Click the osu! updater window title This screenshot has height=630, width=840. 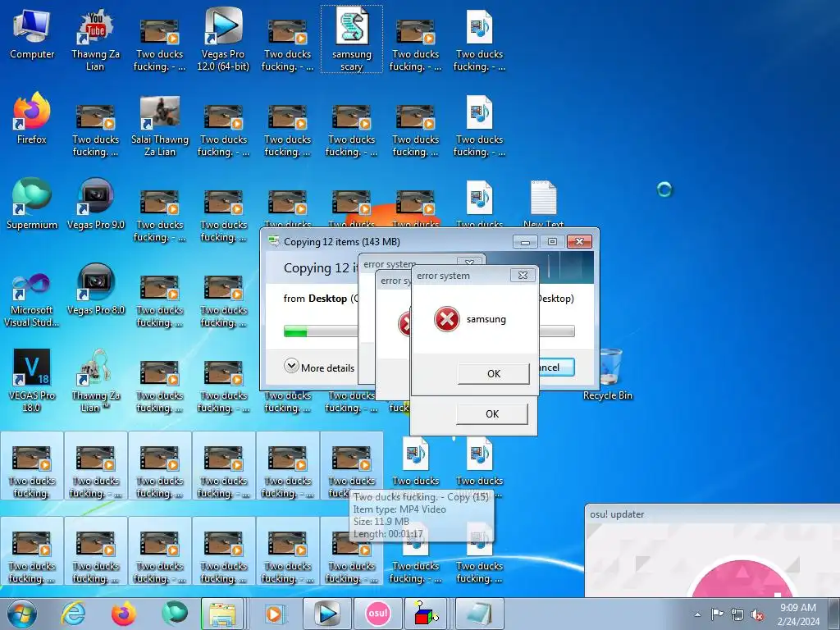617,514
